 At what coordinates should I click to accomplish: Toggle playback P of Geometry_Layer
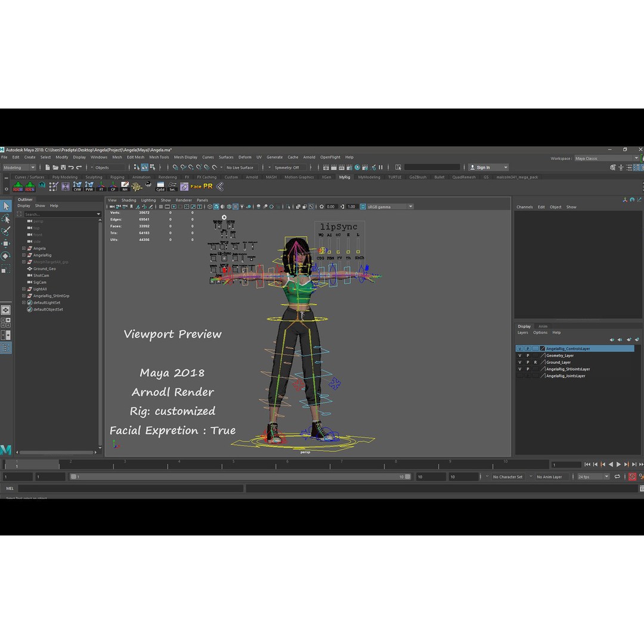pyautogui.click(x=528, y=355)
